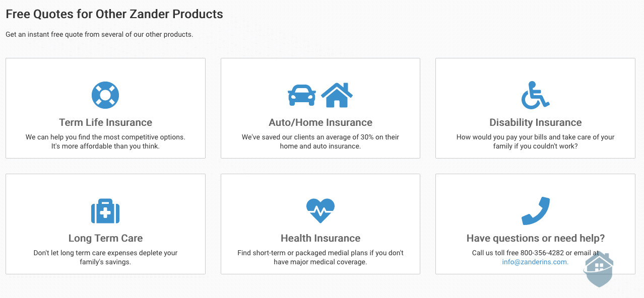Click the house icon beside the car
Screen dimensions: 644x298
point(337,95)
